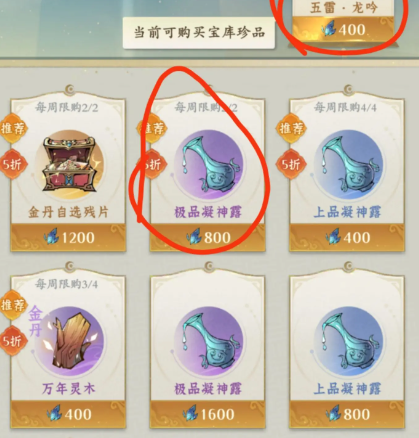Click the 五雷·龙吟 400 price button
Viewport: 419px width, 438px height.
coord(344,30)
